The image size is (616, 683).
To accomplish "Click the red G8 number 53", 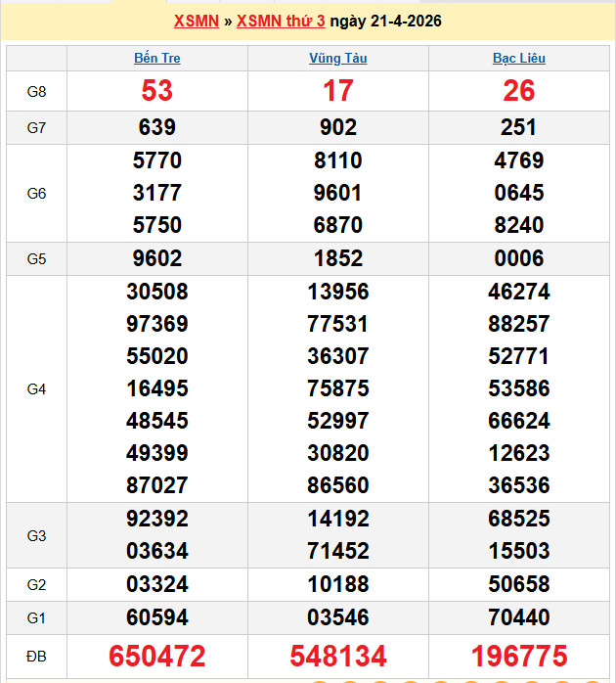I will (x=156, y=91).
